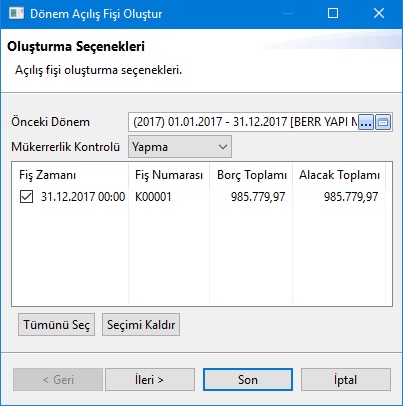This screenshot has width=403, height=406.
Task: Click the Önceki Dönem period field
Action: (x=243, y=122)
